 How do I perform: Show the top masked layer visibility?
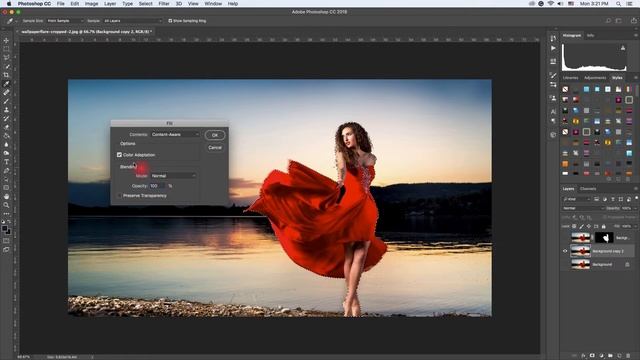pos(565,238)
